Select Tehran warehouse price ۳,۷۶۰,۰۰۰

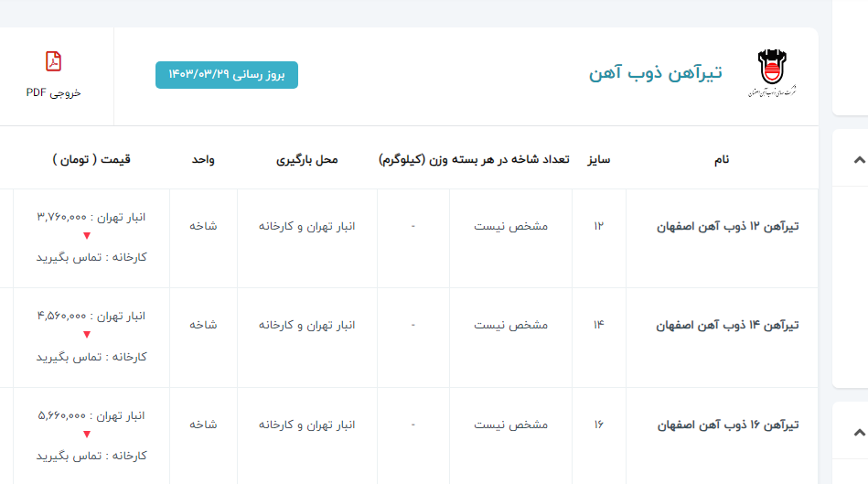pos(91,217)
